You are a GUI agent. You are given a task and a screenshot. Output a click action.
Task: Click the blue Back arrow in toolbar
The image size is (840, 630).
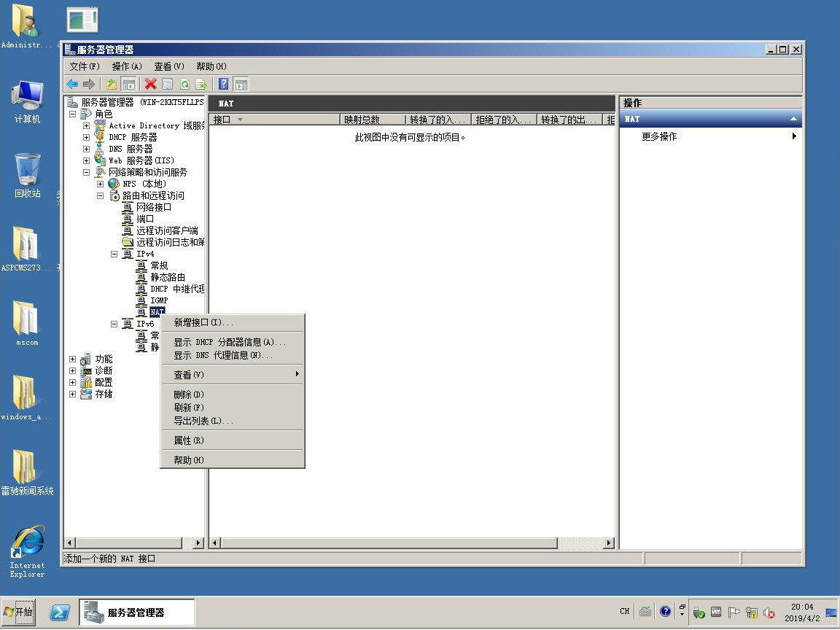pos(72,85)
